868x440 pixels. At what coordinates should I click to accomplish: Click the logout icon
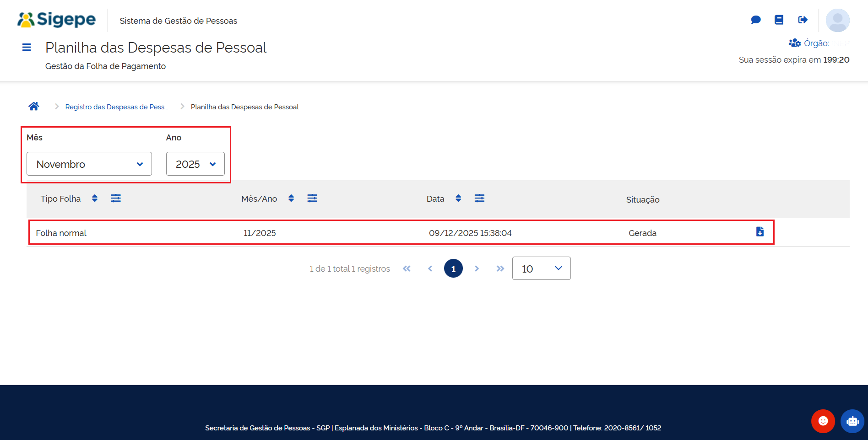click(x=803, y=20)
